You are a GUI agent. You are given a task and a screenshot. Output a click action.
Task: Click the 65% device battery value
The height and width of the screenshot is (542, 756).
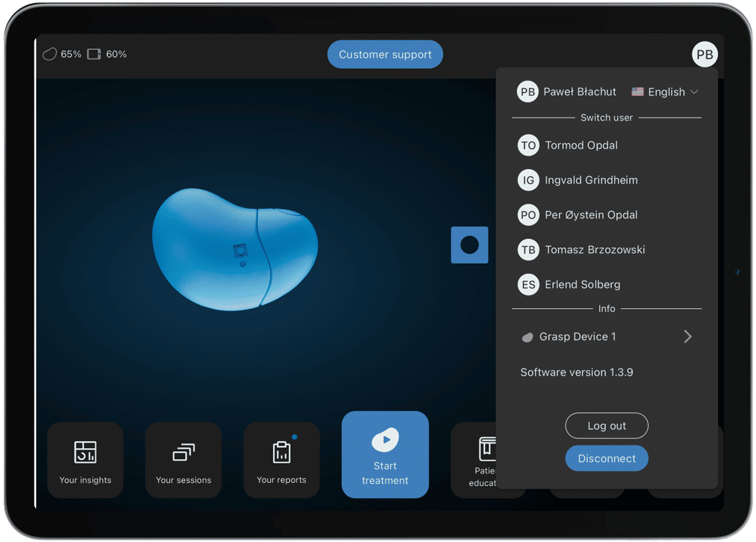71,54
